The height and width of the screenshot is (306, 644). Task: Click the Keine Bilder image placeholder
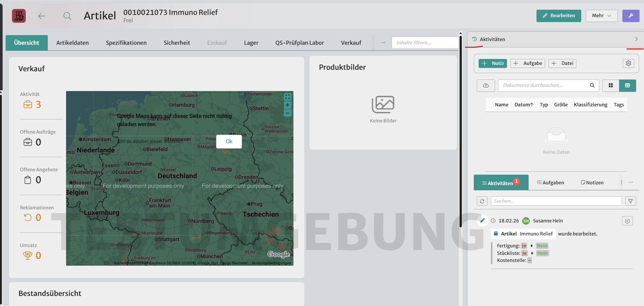pos(383,104)
